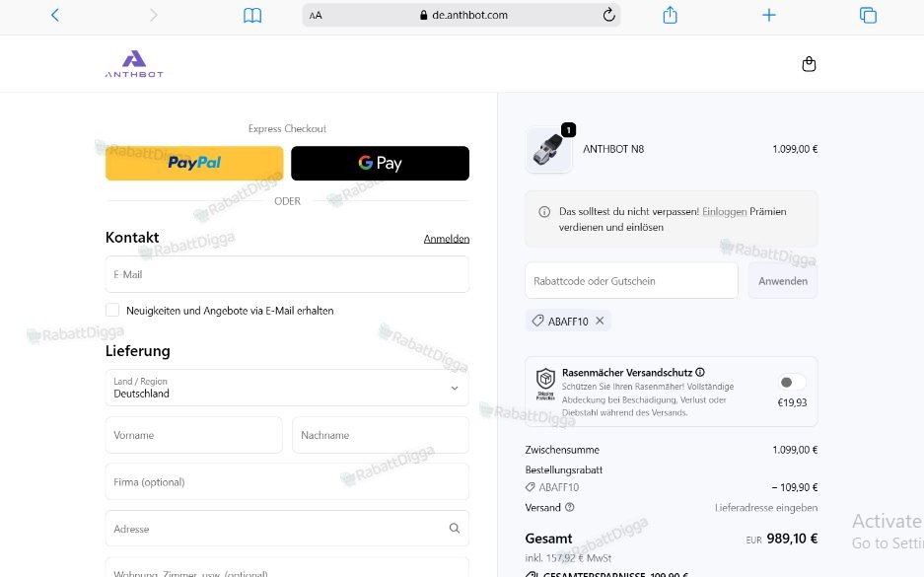Image resolution: width=924 pixels, height=577 pixels.
Task: Click the Gesamt total 989,10 €
Action: pyautogui.click(x=792, y=539)
